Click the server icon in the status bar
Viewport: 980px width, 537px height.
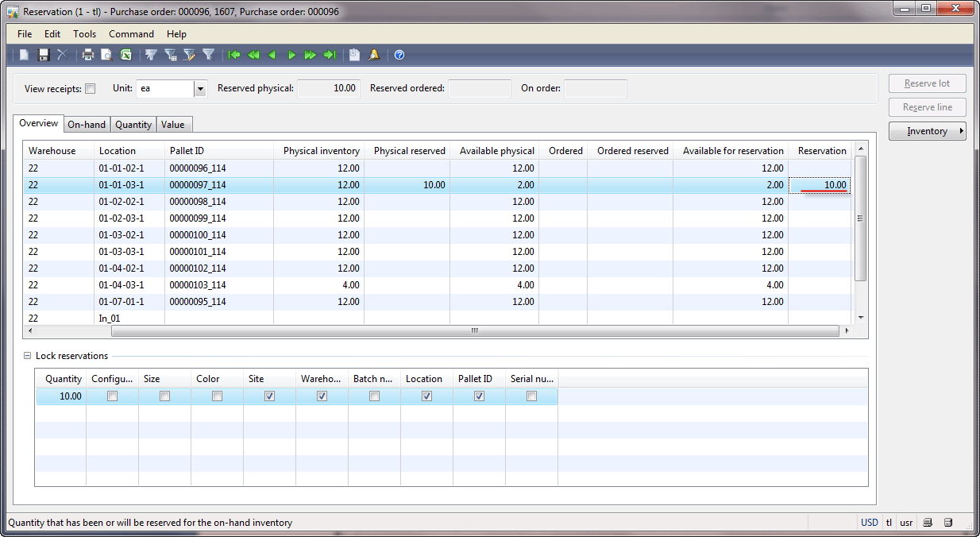[947, 523]
